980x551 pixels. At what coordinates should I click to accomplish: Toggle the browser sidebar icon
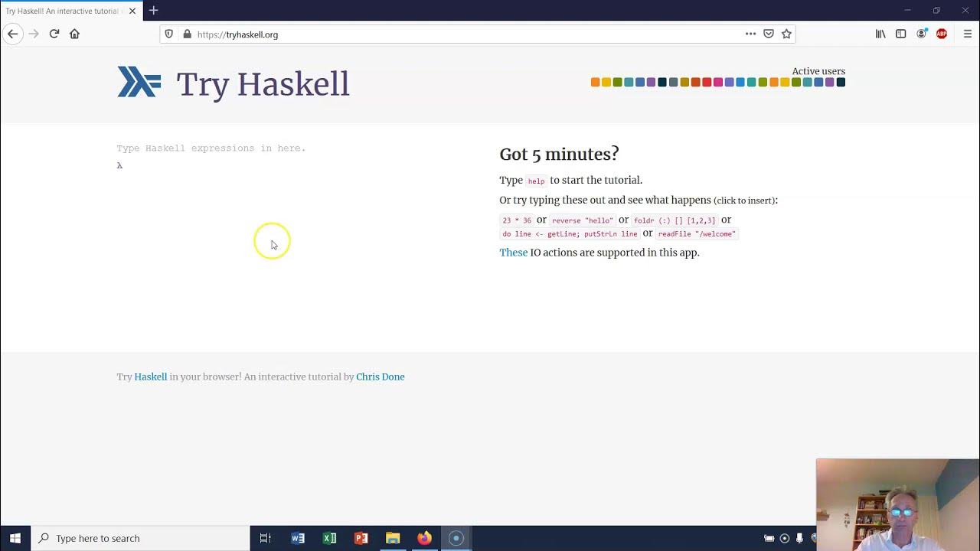pyautogui.click(x=901, y=34)
